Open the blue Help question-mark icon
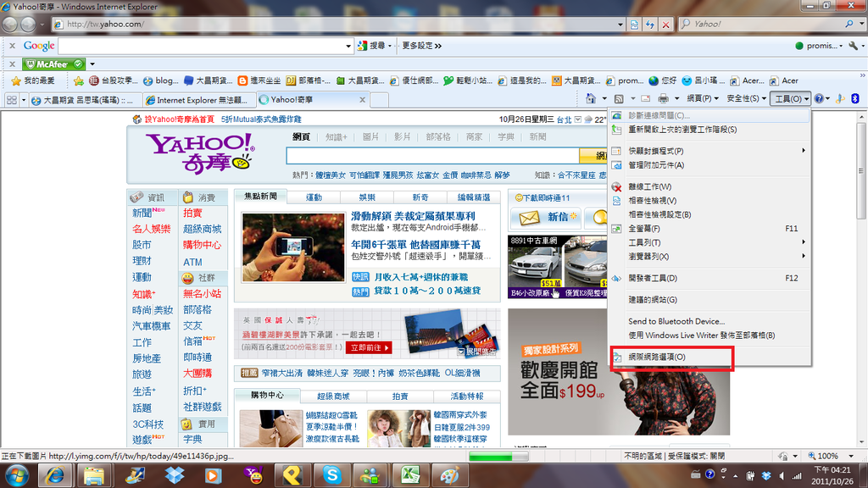 point(819,99)
